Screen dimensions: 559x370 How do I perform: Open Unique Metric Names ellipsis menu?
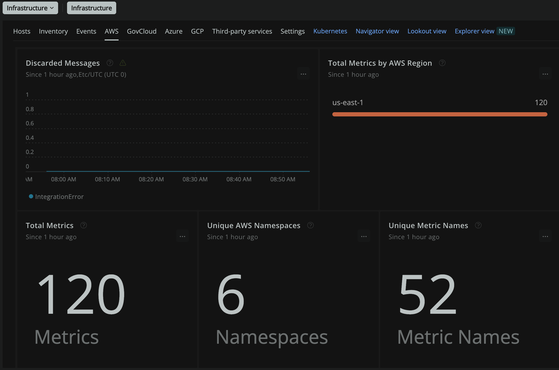(x=545, y=236)
